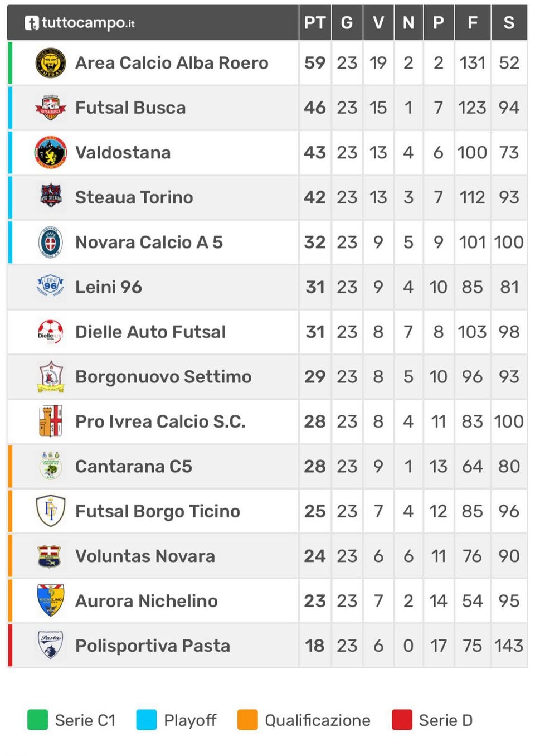This screenshot has width=535, height=756.
Task: Click the tuttocampo.it logo icon
Action: point(32,23)
